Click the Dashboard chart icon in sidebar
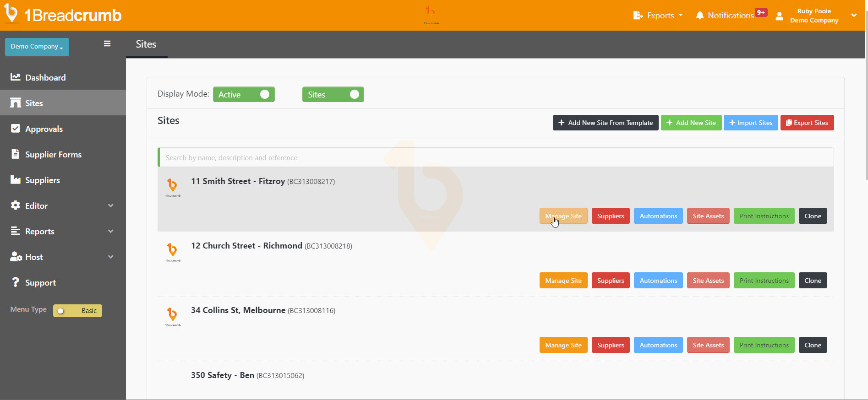The height and width of the screenshot is (400, 868). 16,77
